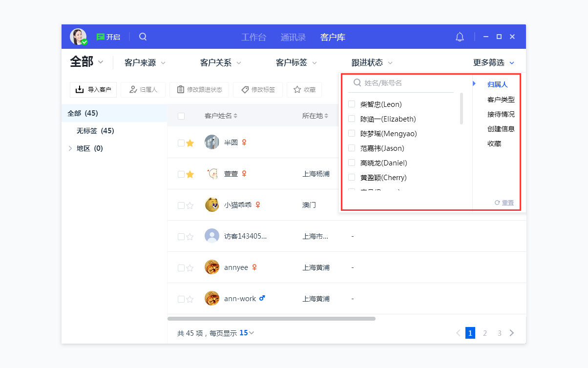Tick the checkbox for row 小猫乖乖
The width and height of the screenshot is (588, 368).
point(181,205)
